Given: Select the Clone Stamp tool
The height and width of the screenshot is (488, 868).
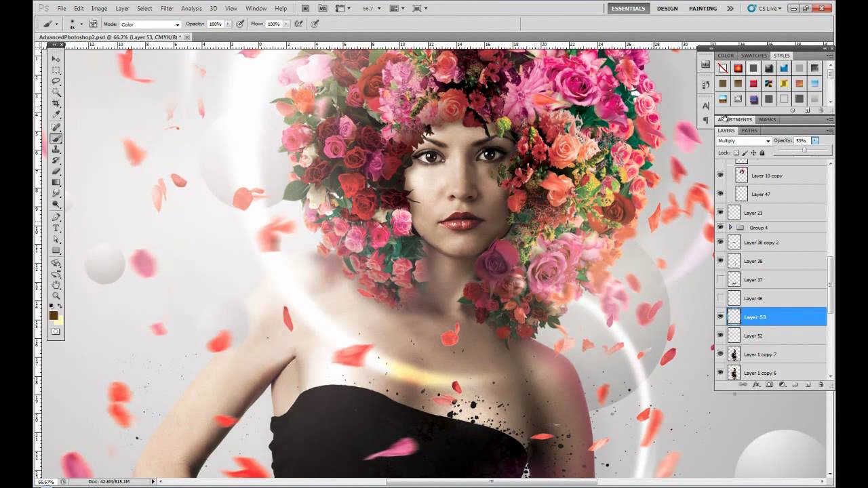Looking at the screenshot, I should (56, 149).
